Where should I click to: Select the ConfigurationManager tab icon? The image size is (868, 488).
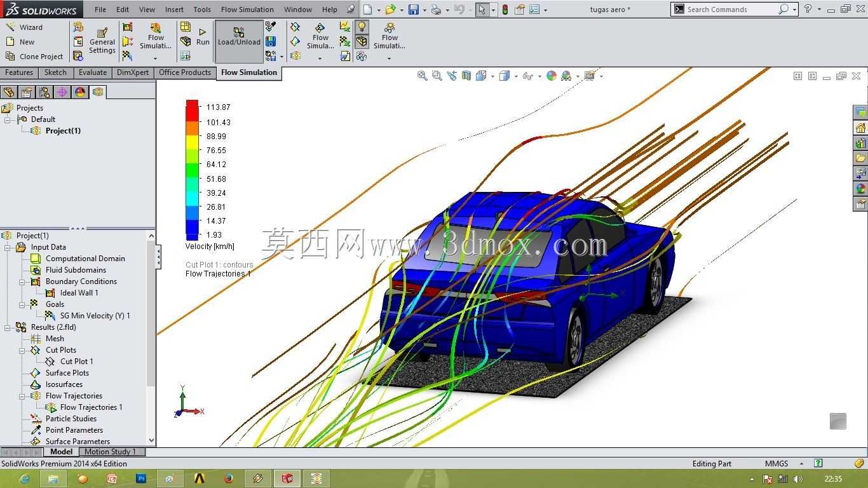[x=44, y=92]
